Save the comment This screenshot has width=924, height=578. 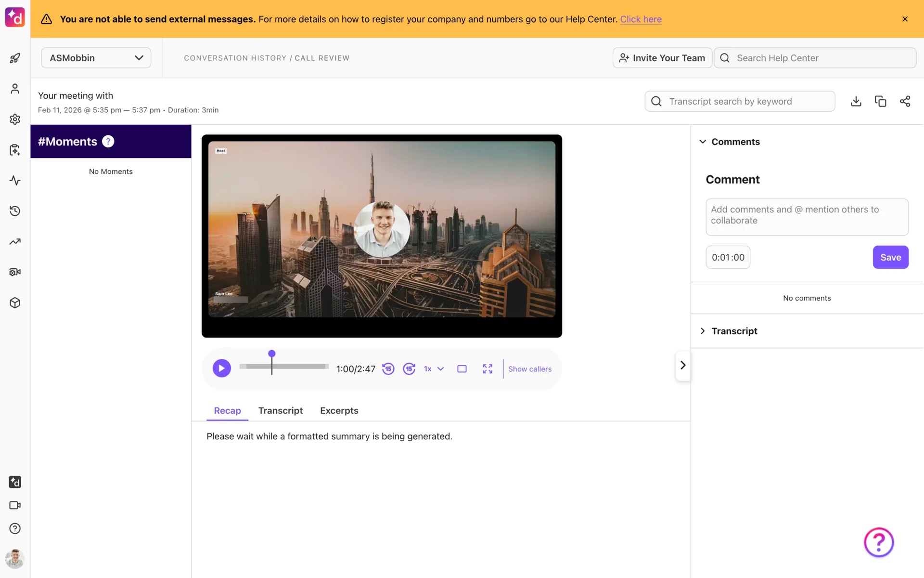[x=890, y=257]
